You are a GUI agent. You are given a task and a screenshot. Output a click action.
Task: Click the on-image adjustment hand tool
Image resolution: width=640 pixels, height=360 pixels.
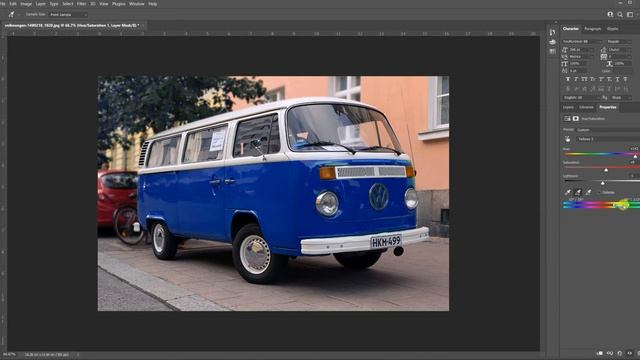[x=567, y=139]
